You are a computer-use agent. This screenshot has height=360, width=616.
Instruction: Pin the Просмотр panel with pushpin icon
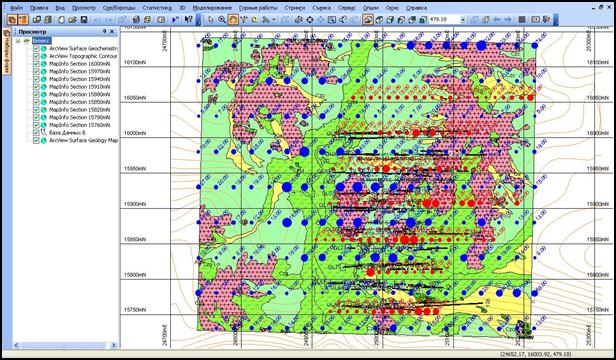pyautogui.click(x=104, y=31)
